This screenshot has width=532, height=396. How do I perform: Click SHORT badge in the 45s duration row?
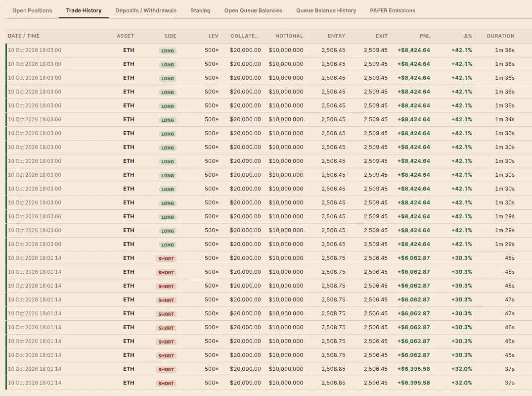166,355
